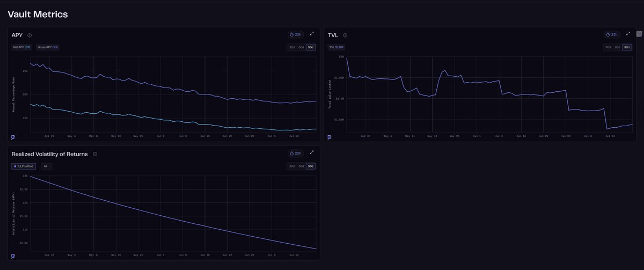
Task: Expand the Realized Volatility chart to fullscreen
Action: (312, 152)
